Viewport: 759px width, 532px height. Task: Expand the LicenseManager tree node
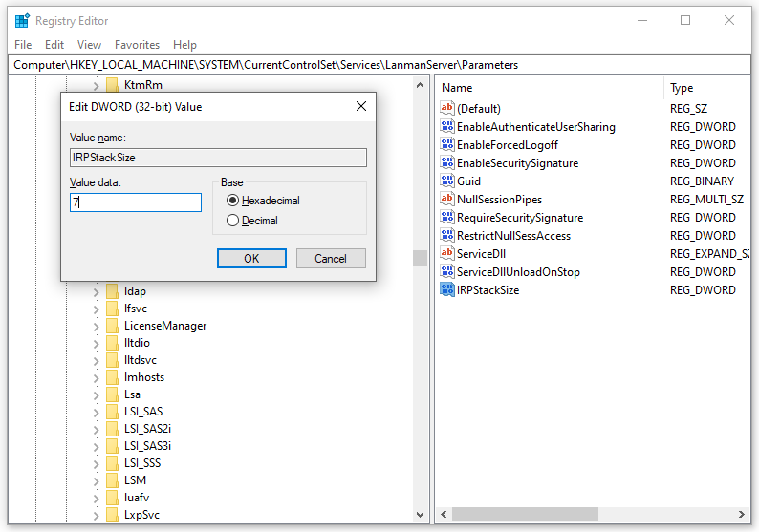pyautogui.click(x=96, y=327)
